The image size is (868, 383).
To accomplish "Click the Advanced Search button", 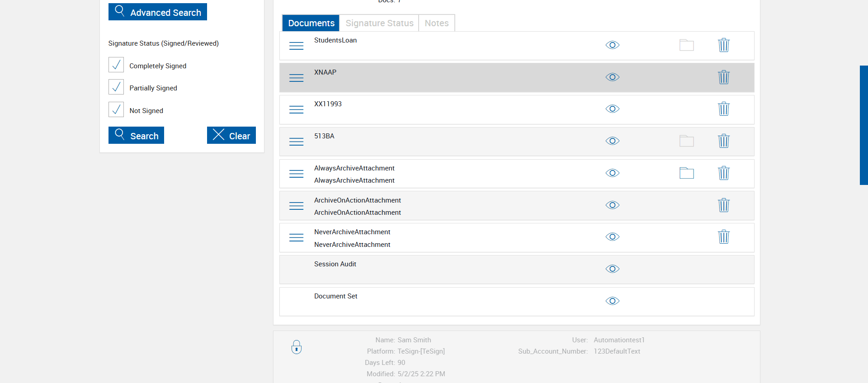I will click(158, 12).
